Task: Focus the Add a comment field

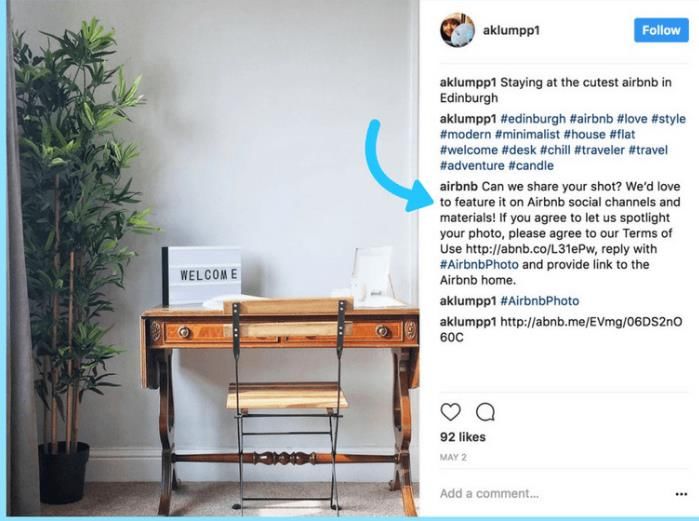Action: [x=553, y=494]
